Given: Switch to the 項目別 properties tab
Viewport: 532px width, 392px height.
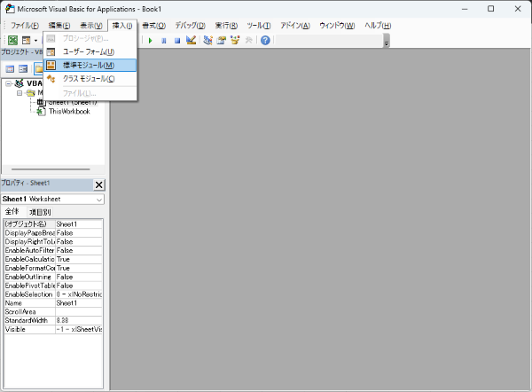Looking at the screenshot, I should [40, 213].
